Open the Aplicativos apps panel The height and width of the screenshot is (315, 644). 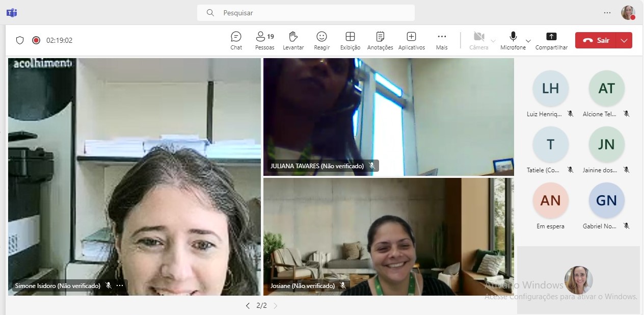[x=411, y=40]
